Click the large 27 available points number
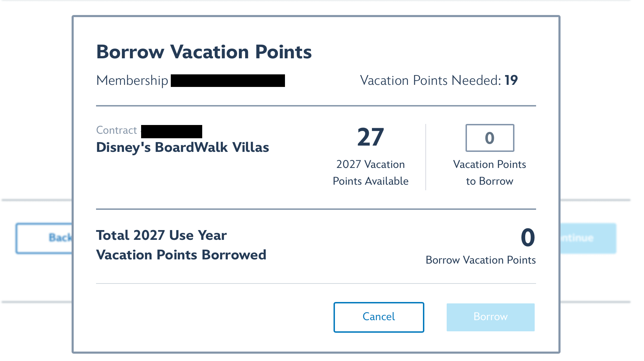644x361 pixels. [x=371, y=137]
